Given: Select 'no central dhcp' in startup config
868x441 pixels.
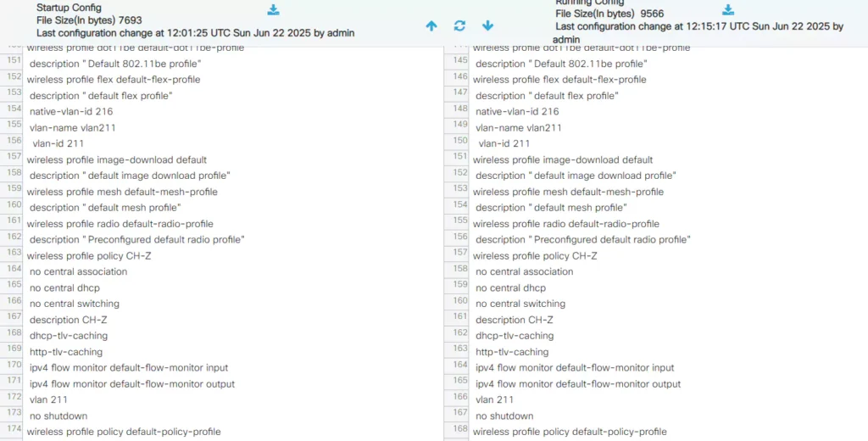Looking at the screenshot, I should (64, 288).
